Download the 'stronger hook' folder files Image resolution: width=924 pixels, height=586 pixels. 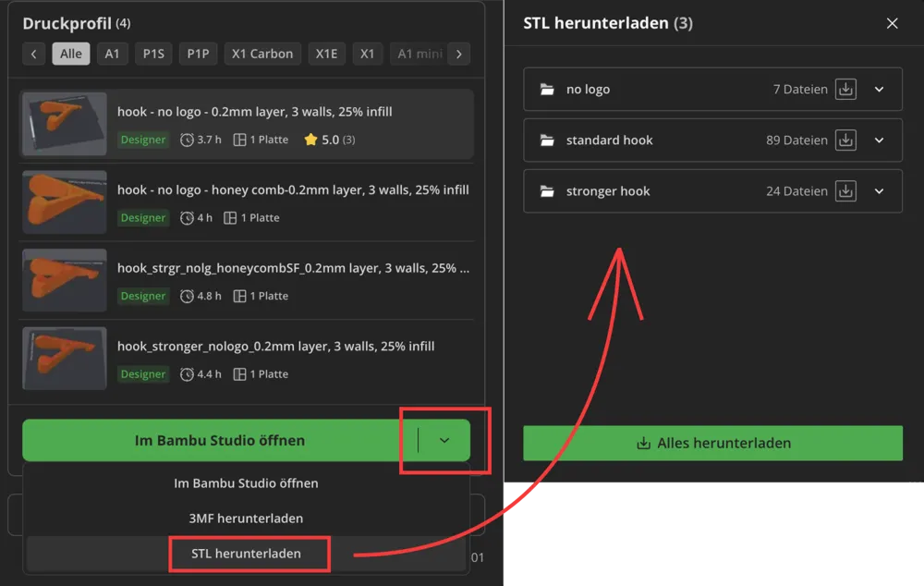coord(845,191)
